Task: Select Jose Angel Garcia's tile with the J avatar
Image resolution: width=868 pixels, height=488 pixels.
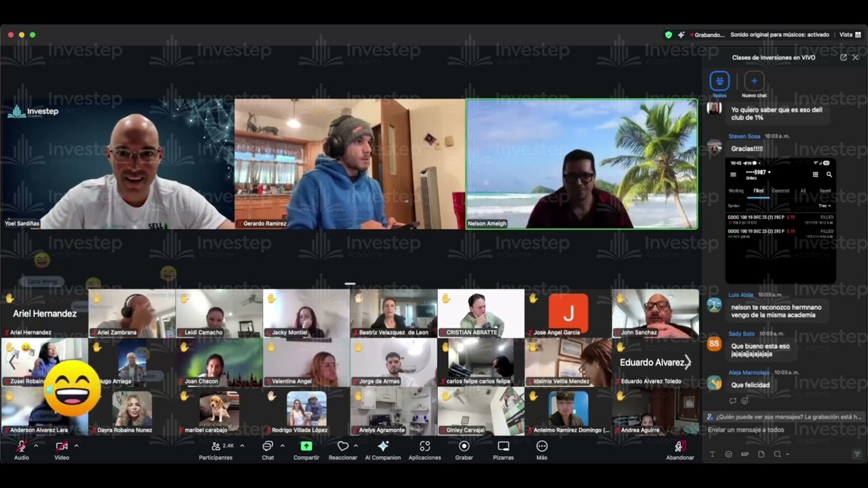Action: click(568, 313)
